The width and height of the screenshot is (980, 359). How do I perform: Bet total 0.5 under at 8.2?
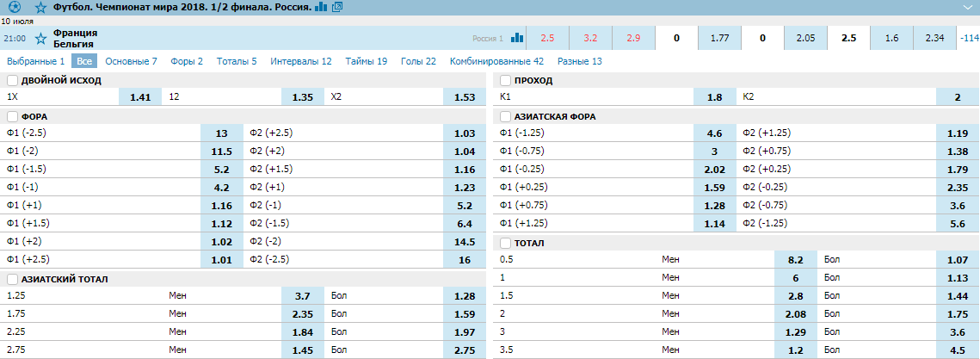796,259
